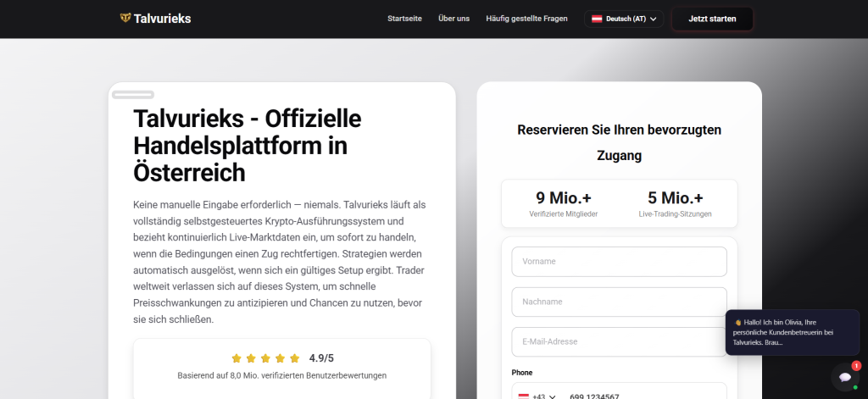Viewport: 868px width, 399px height.
Task: Click the Phone field label
Action: (x=522, y=373)
